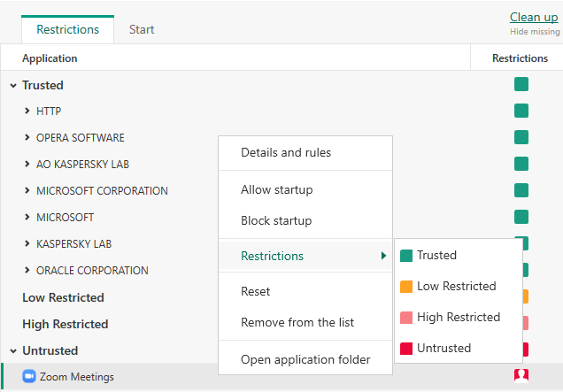Collapse the Untrusted group
563x392 pixels.
tap(13, 350)
